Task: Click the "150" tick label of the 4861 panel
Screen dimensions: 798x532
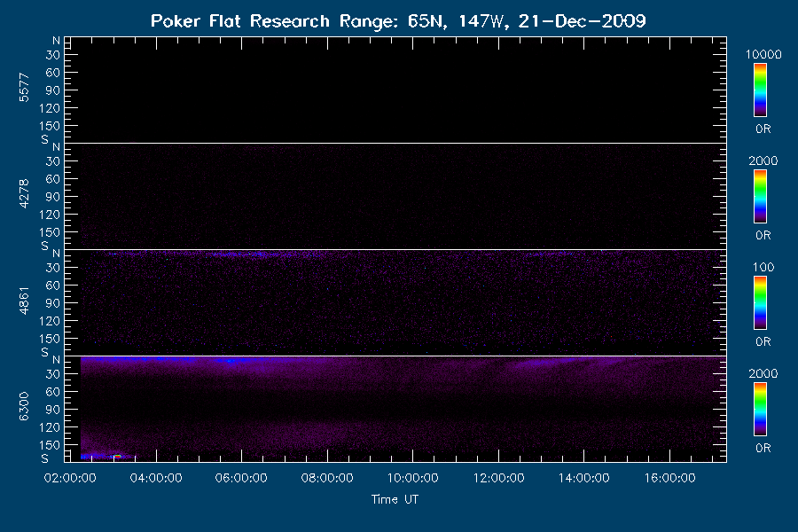Action: (x=50, y=339)
